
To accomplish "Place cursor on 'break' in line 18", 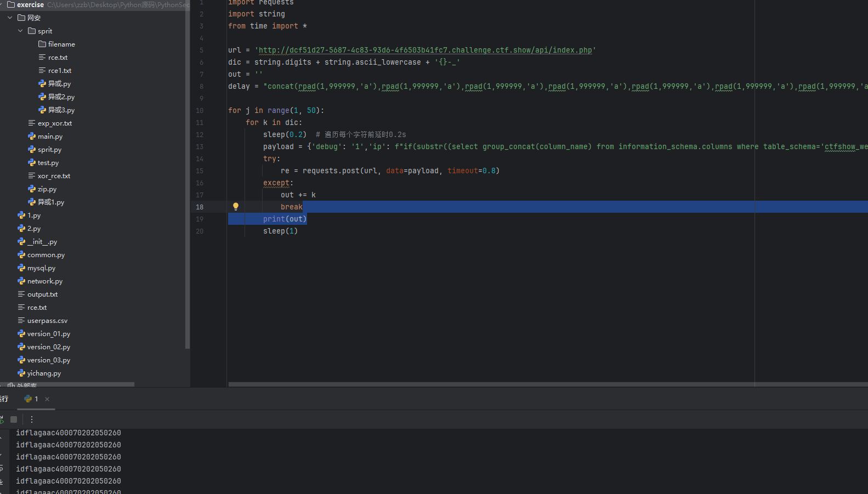I will tap(291, 207).
